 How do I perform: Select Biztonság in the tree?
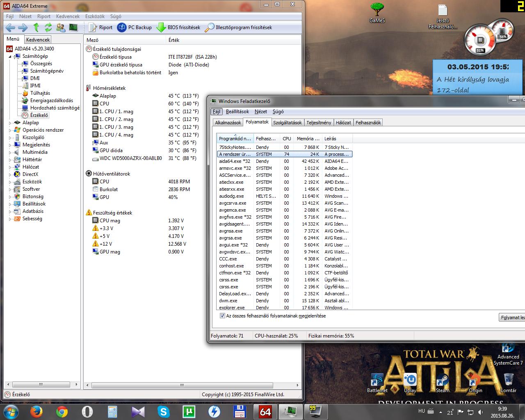[33, 196]
